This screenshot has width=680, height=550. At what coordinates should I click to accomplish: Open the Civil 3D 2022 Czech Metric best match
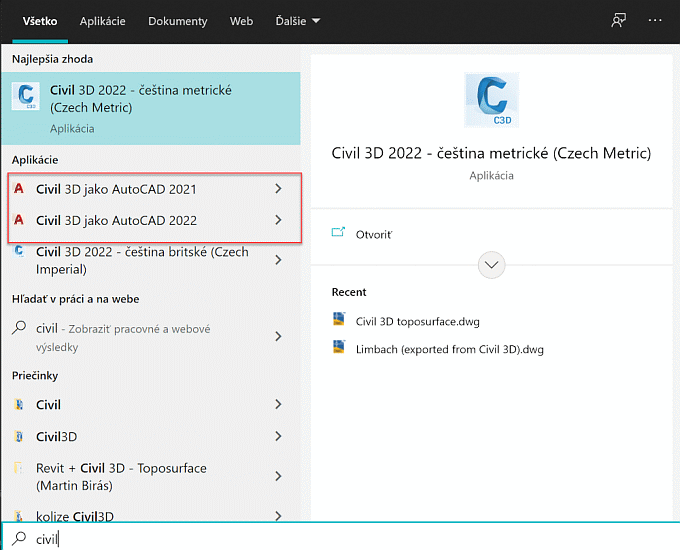pyautogui.click(x=150, y=108)
